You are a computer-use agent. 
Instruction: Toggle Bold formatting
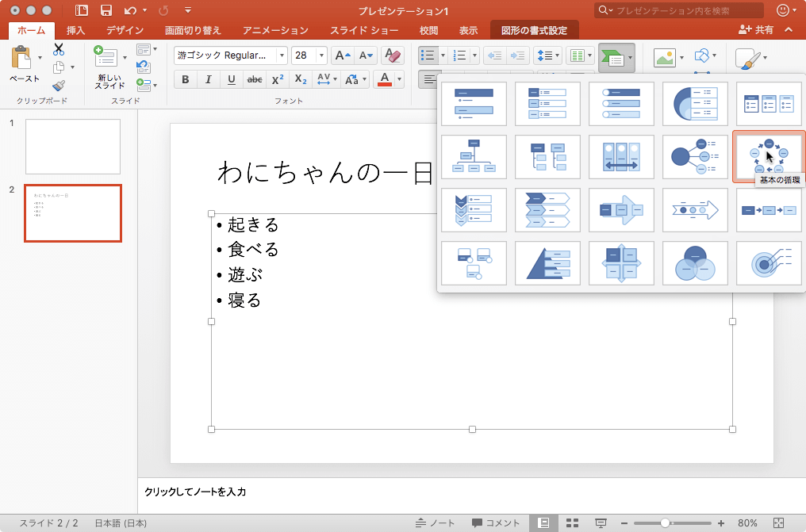click(186, 79)
